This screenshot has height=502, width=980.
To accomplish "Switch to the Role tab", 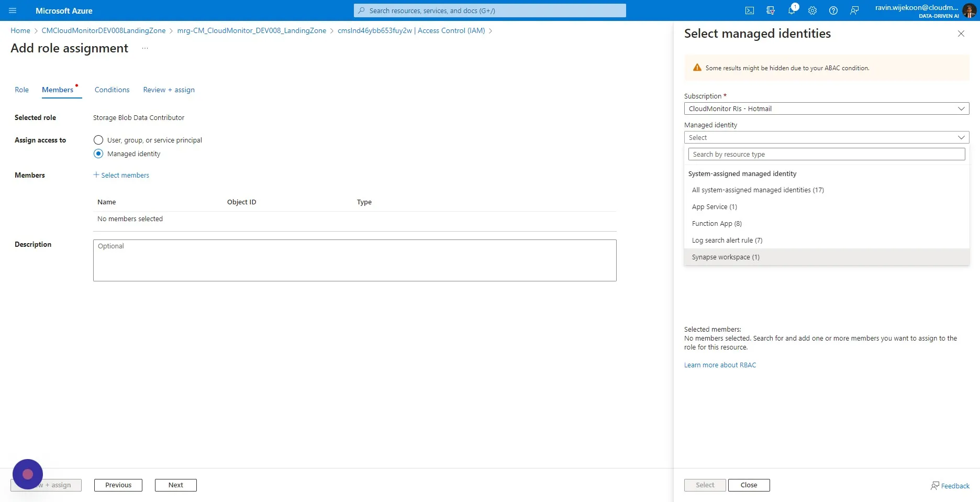I will pos(21,90).
